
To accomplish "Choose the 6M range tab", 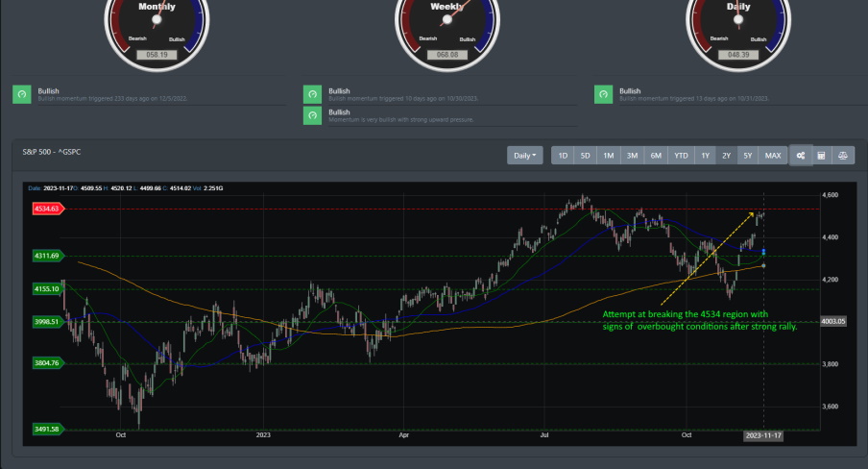I will click(655, 155).
